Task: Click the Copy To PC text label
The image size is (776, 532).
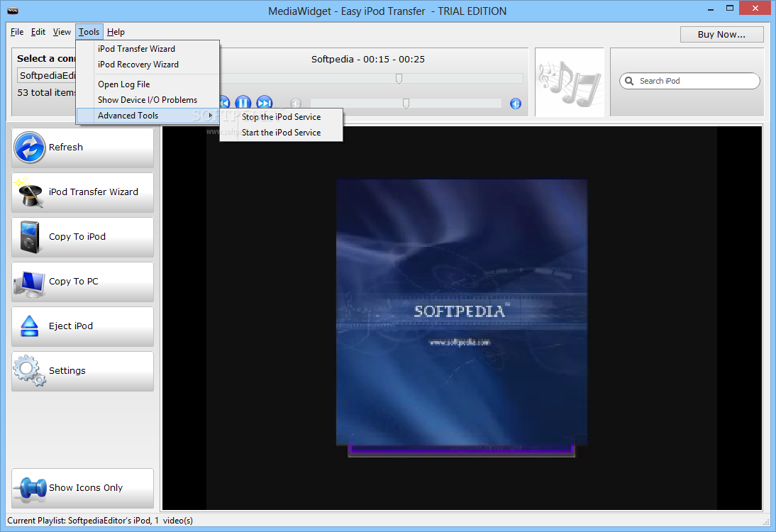Action: tap(73, 281)
